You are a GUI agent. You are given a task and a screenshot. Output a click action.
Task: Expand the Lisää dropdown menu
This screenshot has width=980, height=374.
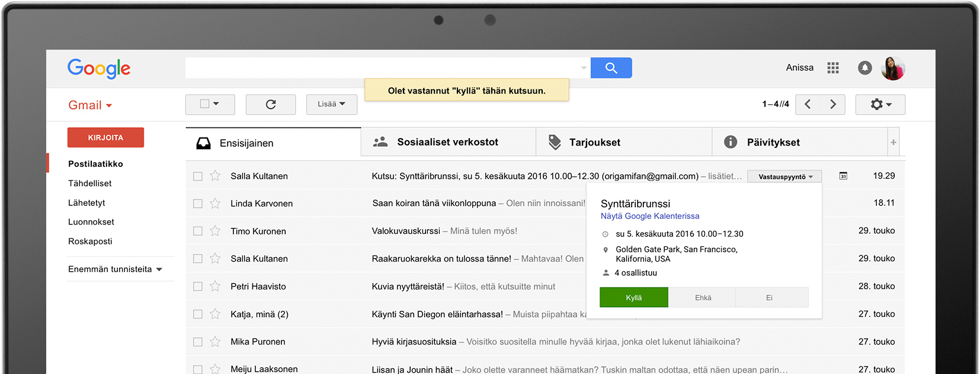tap(331, 104)
